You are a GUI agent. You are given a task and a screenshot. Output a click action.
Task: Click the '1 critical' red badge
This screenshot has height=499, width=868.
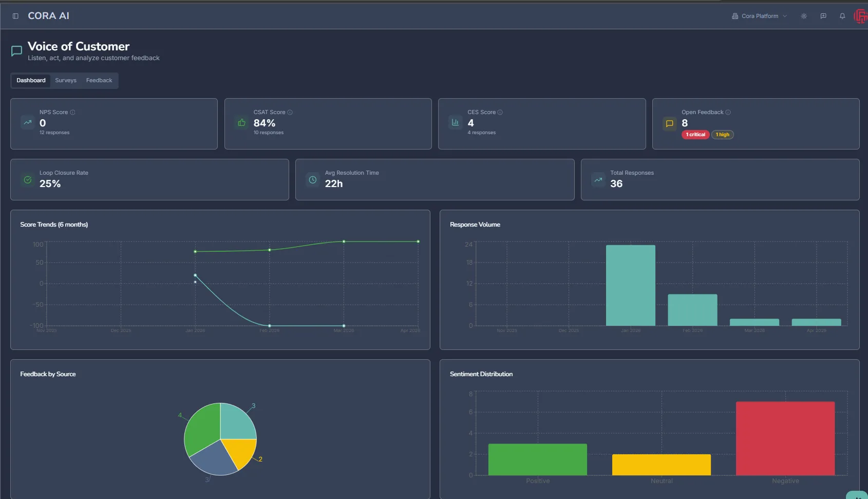(695, 135)
